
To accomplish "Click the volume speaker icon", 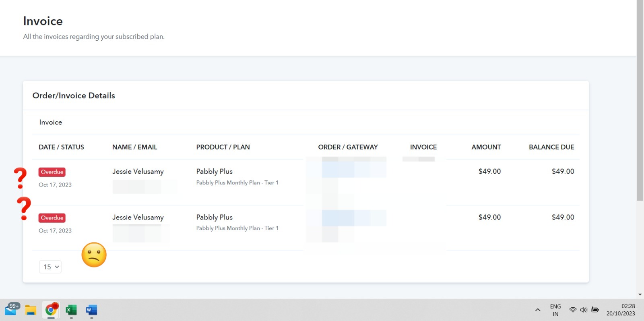I will click(584, 310).
